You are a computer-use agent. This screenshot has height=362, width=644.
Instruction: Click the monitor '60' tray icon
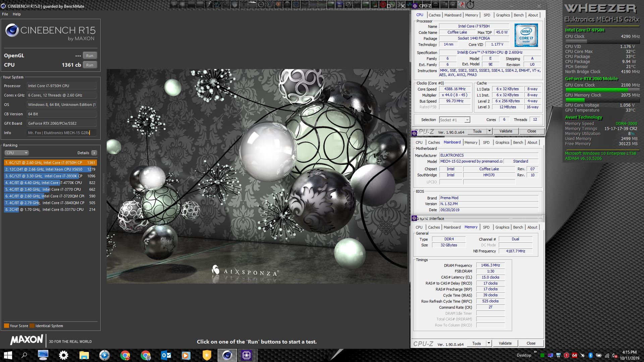click(550, 355)
